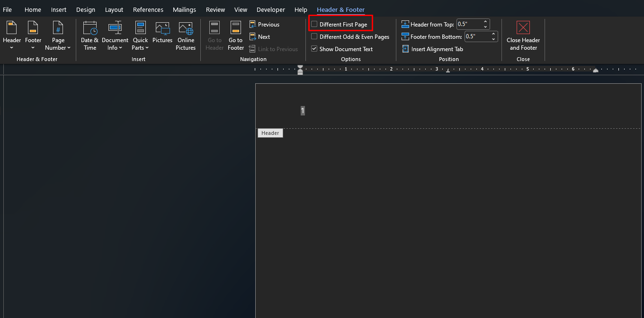This screenshot has height=318, width=644.
Task: Switch to the References tab
Action: (148, 9)
